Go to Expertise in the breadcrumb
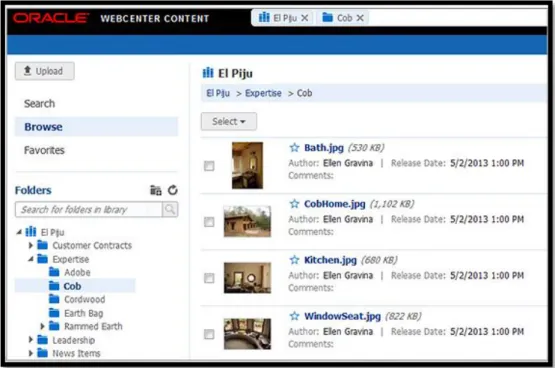 point(263,93)
